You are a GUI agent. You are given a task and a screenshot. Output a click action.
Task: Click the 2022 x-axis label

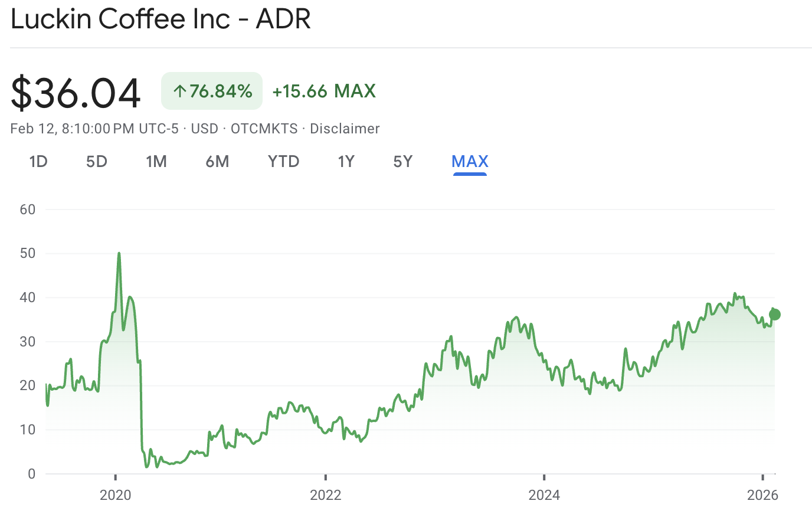tap(326, 495)
